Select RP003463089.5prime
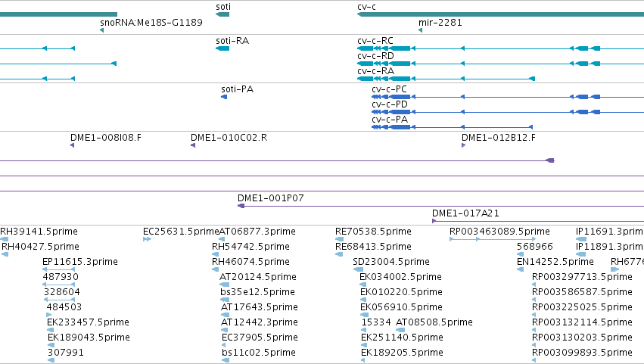This screenshot has width=644, height=364. click(499, 232)
